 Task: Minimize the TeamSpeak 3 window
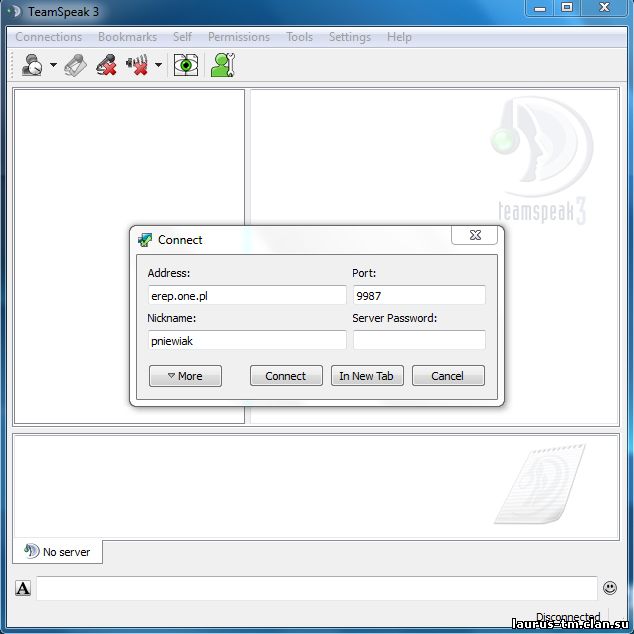(539, 8)
